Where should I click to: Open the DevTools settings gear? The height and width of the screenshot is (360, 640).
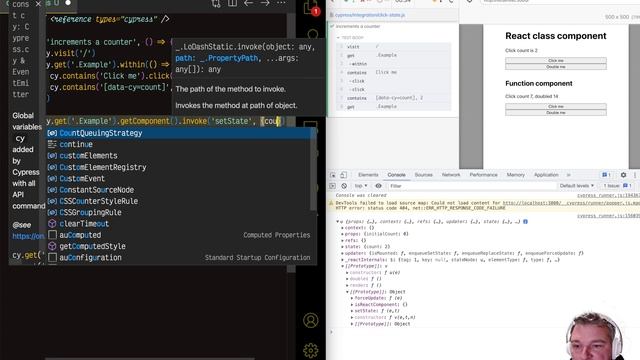click(623, 175)
